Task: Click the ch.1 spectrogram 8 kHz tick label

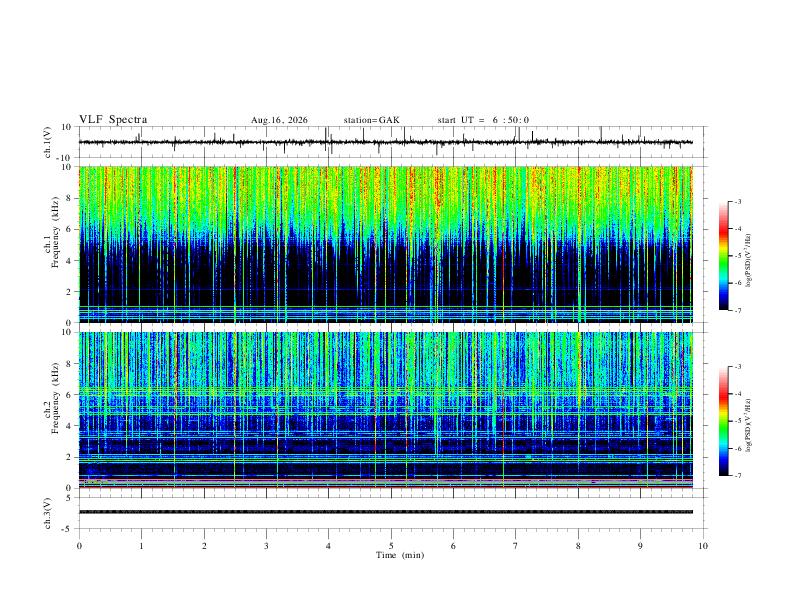Action: [70, 198]
